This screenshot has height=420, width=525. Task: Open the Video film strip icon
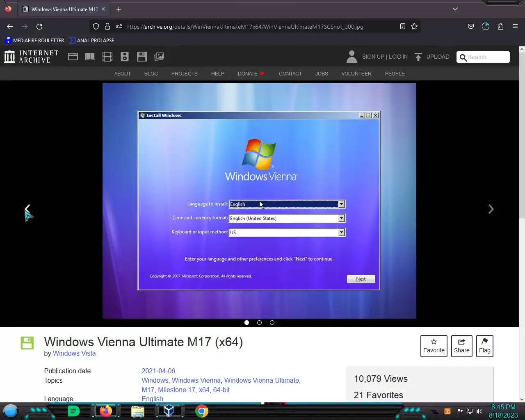point(107,57)
